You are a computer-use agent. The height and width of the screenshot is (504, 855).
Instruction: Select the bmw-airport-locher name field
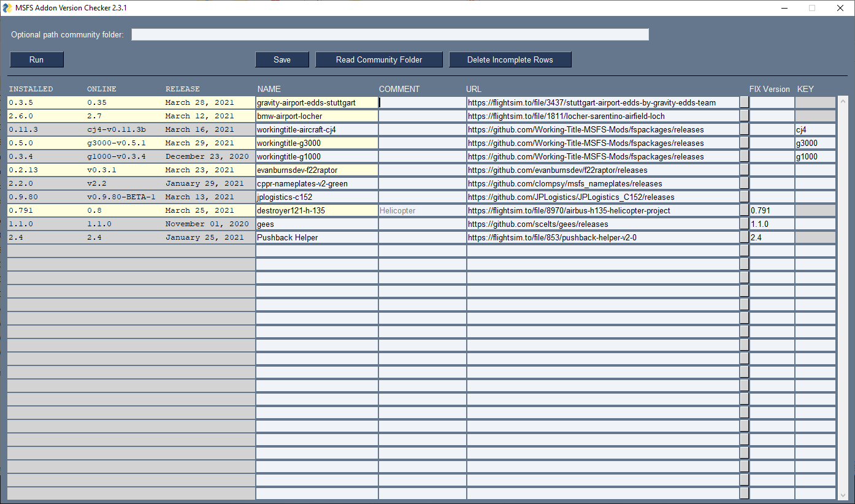point(316,116)
